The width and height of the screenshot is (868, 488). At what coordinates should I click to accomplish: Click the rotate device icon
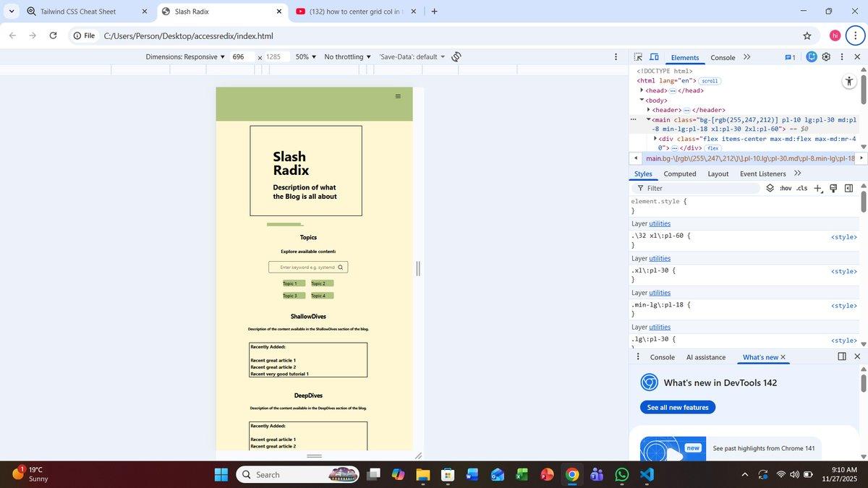456,57
